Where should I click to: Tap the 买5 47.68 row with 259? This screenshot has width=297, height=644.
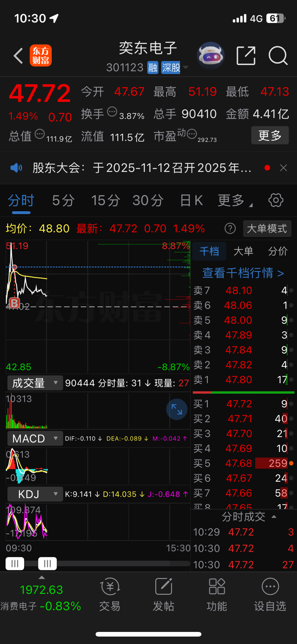click(243, 463)
